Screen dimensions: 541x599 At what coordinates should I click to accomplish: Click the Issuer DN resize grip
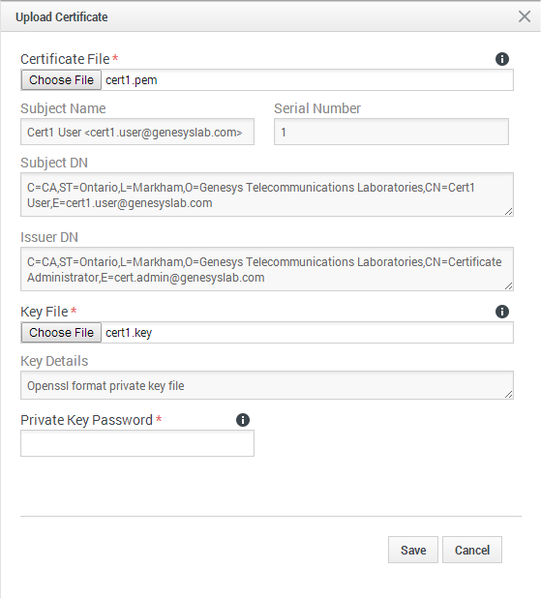coord(509,286)
